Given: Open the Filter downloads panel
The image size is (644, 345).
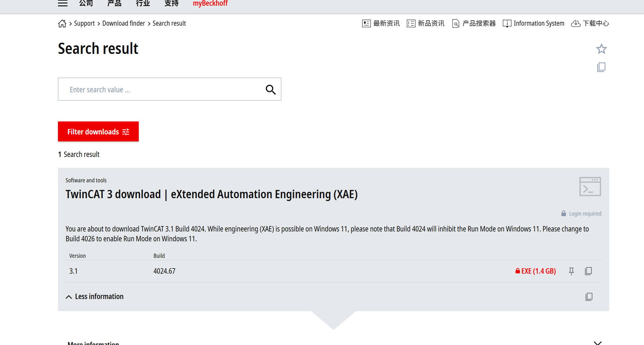Looking at the screenshot, I should tap(98, 132).
